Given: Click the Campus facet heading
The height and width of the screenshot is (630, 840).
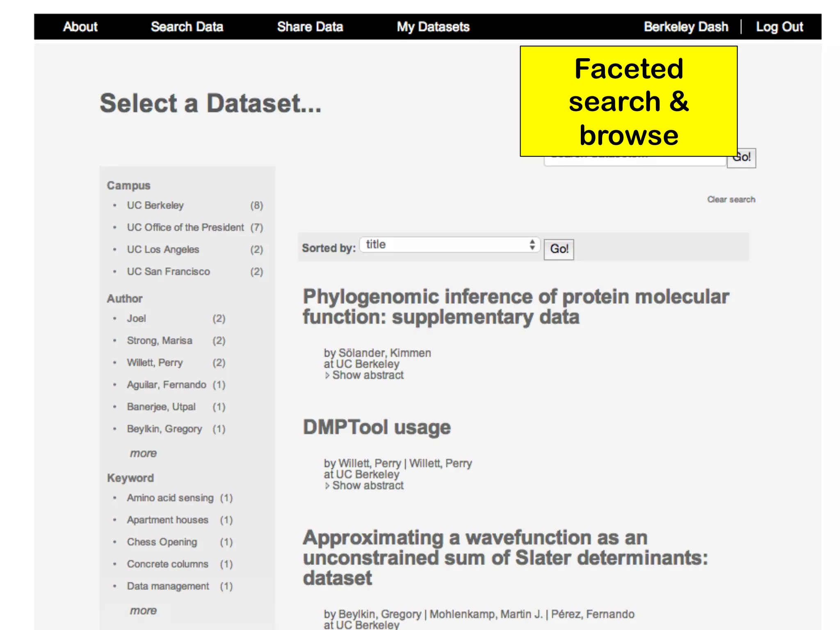Looking at the screenshot, I should [129, 185].
